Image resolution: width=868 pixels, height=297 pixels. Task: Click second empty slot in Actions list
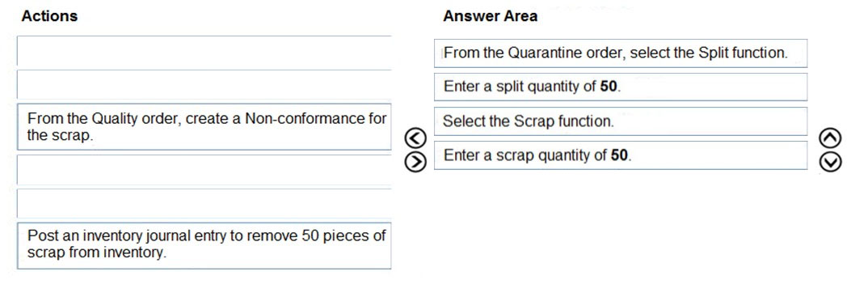click(204, 84)
